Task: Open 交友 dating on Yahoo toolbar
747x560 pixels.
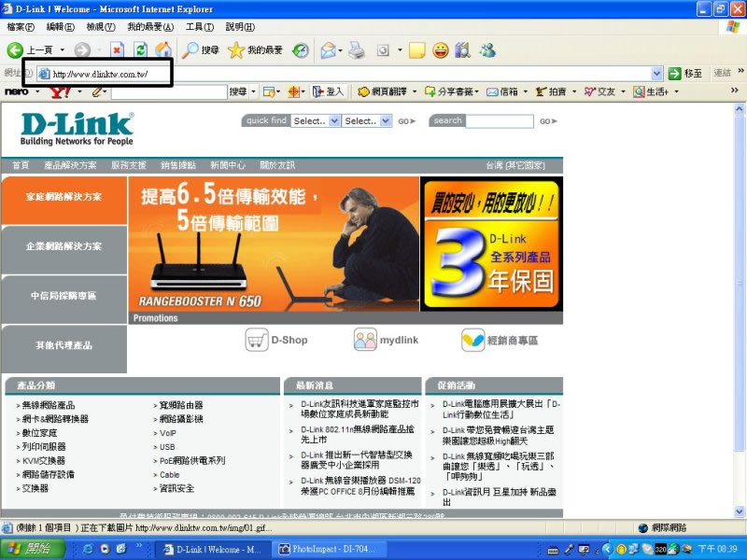Action: pos(599,91)
